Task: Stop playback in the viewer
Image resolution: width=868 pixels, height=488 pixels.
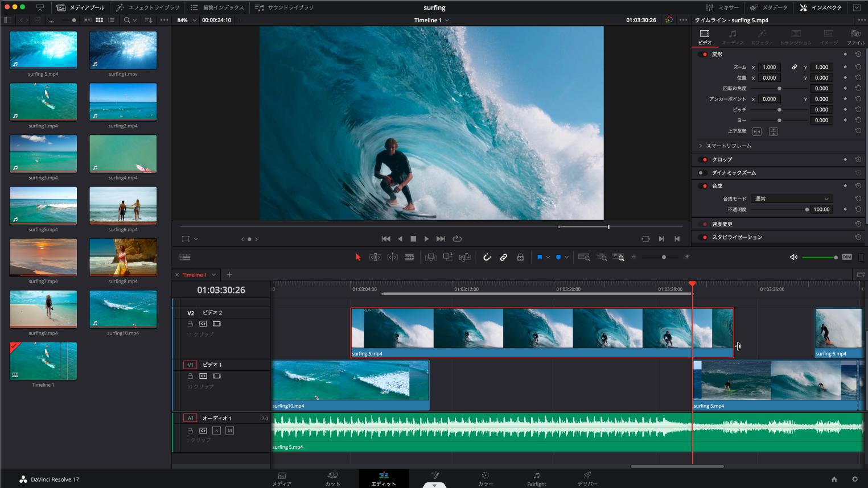Action: [413, 239]
